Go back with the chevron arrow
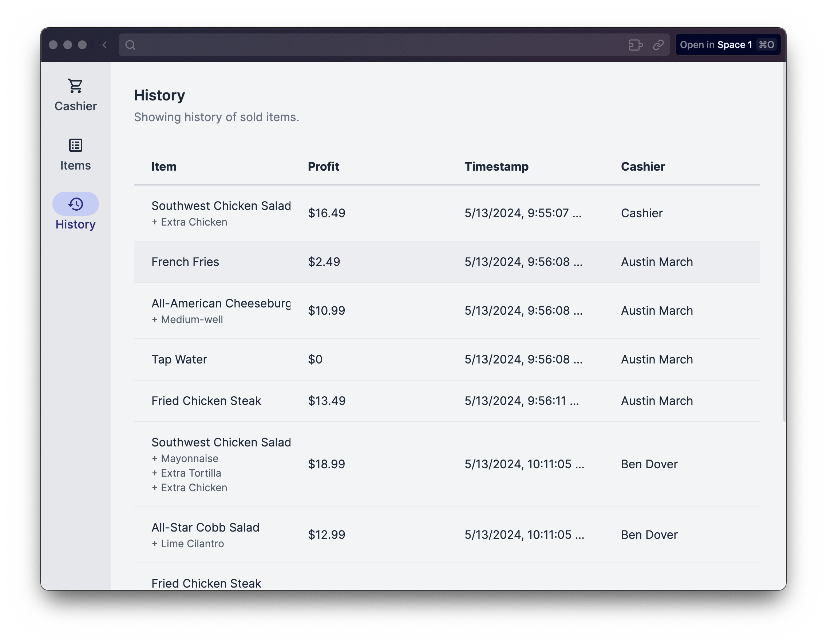The width and height of the screenshot is (827, 644). pyautogui.click(x=105, y=45)
